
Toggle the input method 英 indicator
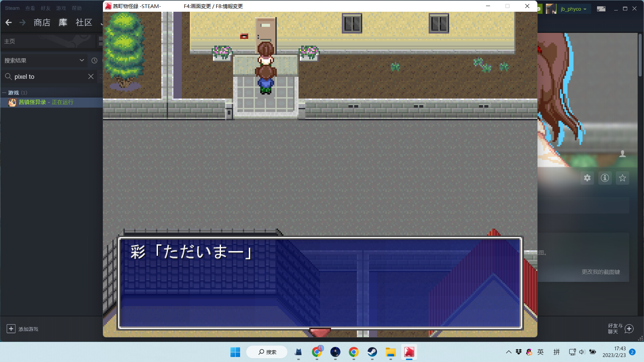pyautogui.click(x=540, y=352)
